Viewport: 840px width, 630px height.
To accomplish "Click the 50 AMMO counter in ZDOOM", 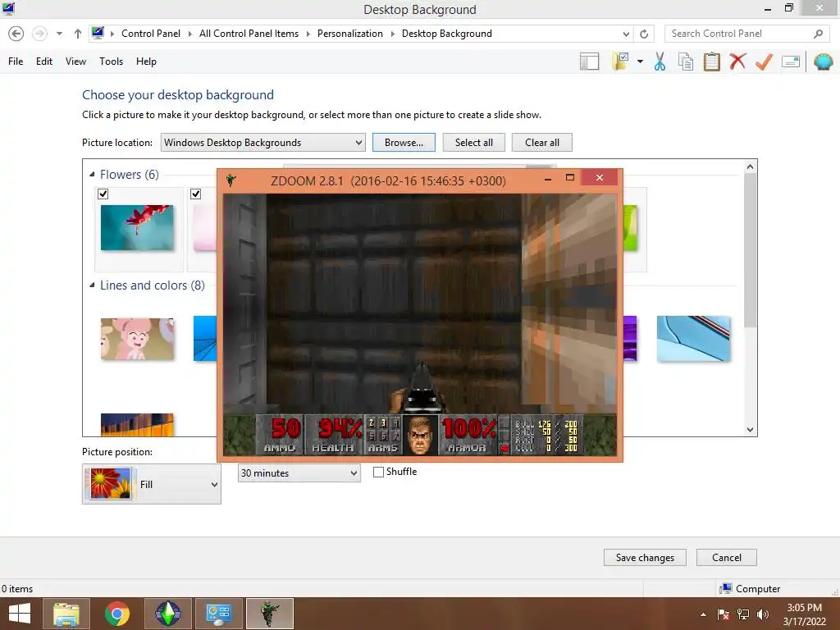I will point(281,435).
